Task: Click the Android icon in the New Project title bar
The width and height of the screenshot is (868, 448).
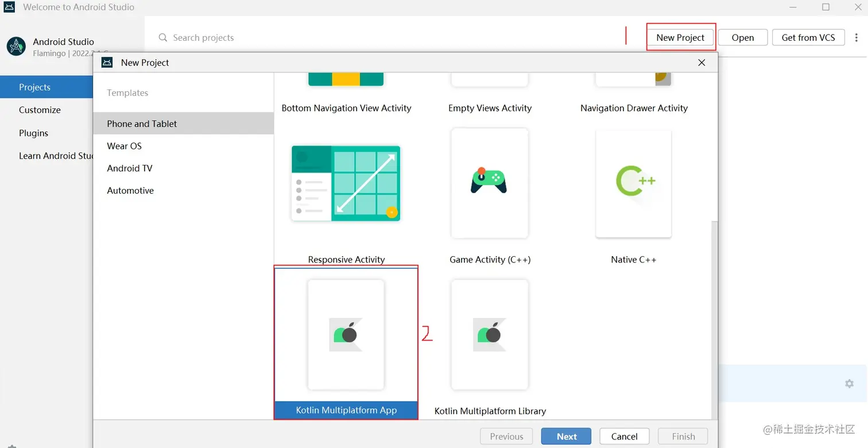Action: [106, 63]
